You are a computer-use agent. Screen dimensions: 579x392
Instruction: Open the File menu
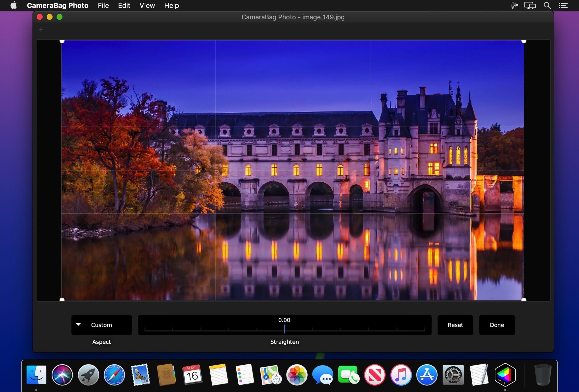click(x=103, y=5)
